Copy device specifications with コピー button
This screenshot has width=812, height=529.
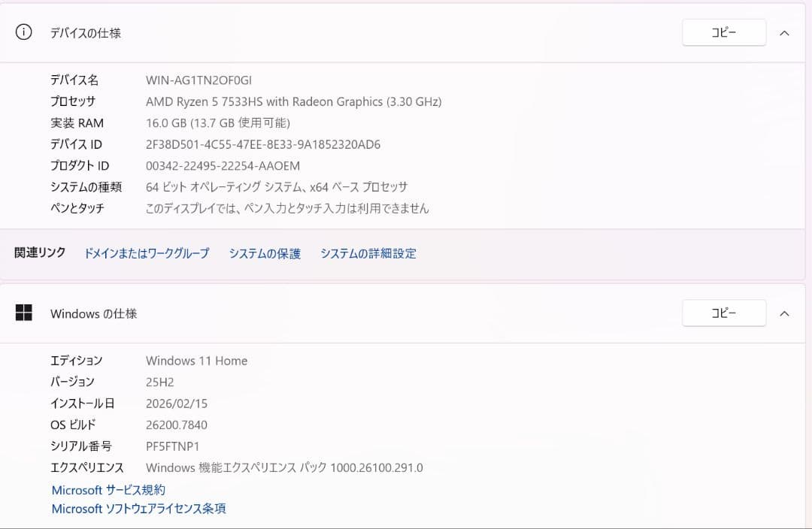724,32
